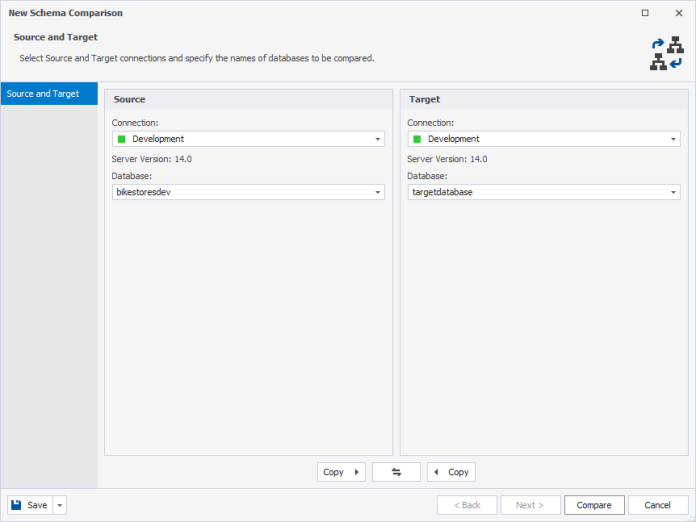
Task: Copy source settings to target
Action: 341,472
